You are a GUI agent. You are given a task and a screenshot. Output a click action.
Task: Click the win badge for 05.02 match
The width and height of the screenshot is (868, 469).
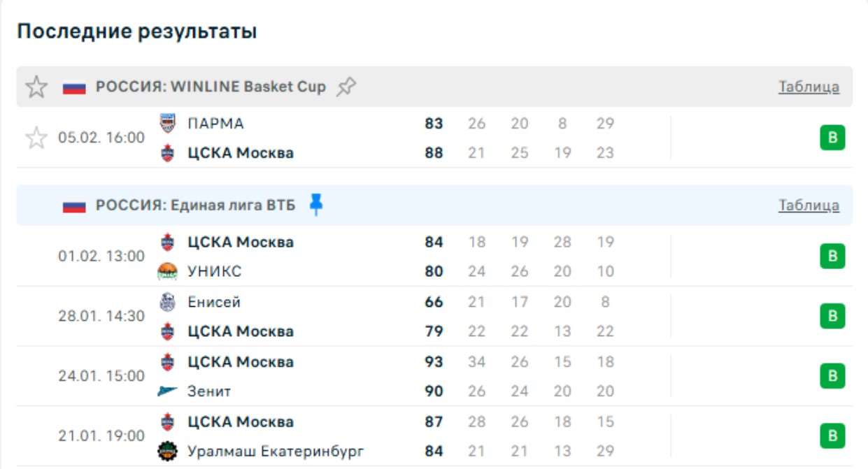(x=832, y=138)
